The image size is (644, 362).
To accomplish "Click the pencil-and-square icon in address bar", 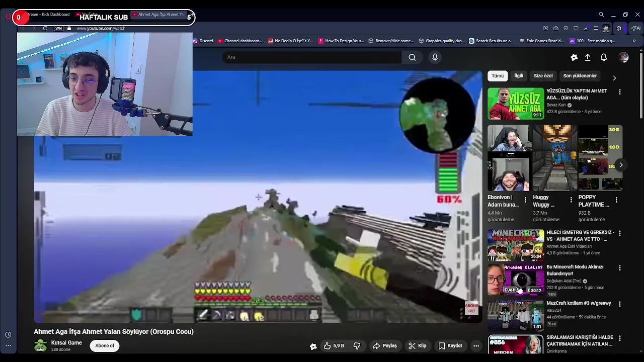I will [x=545, y=28].
